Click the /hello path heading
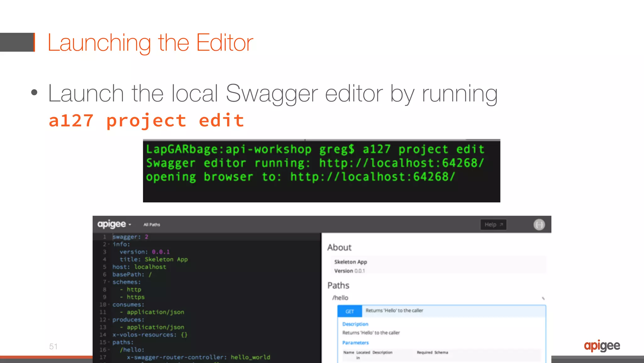Screen dimensions: 644x363 (x=340, y=298)
